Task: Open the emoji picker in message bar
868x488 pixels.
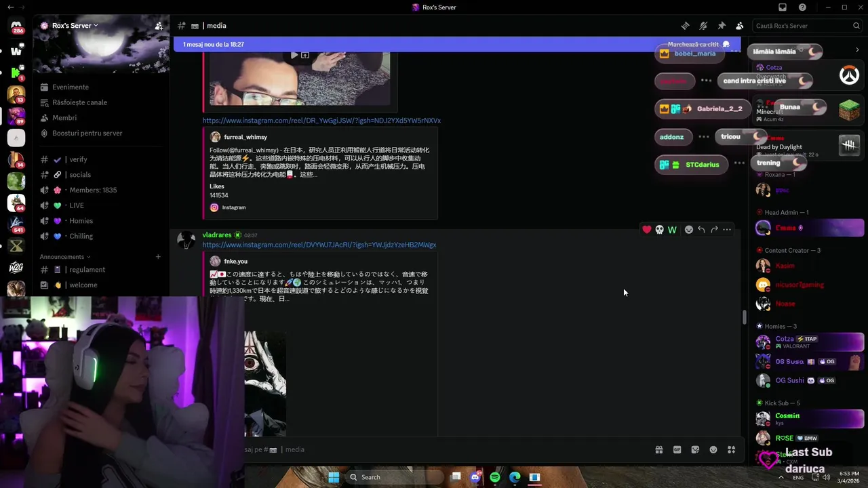Action: coord(713,449)
